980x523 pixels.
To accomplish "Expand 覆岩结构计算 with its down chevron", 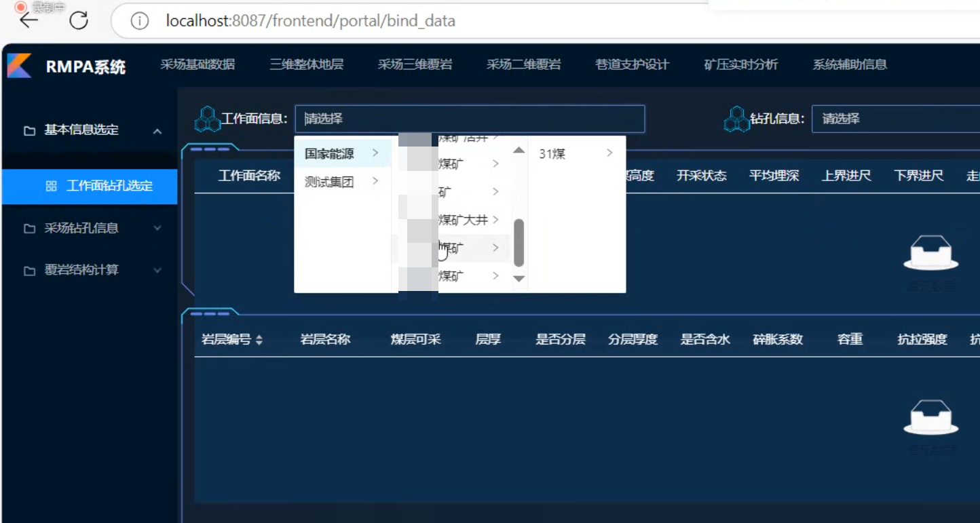I will (157, 271).
